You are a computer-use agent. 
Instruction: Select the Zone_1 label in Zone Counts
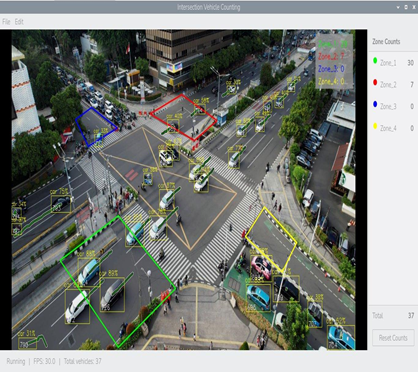coord(388,63)
